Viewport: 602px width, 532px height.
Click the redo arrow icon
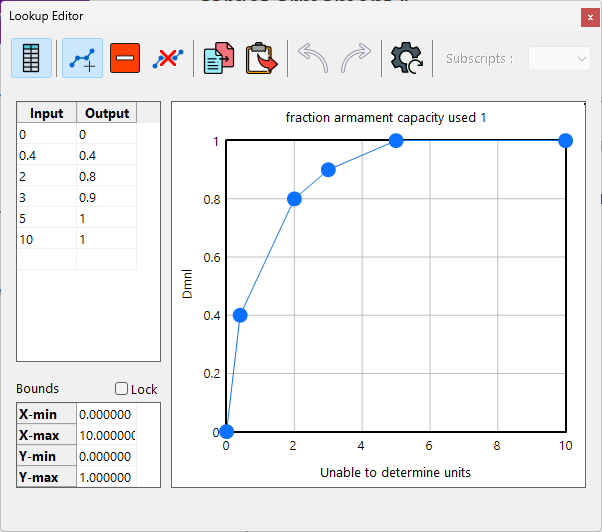(x=356, y=59)
